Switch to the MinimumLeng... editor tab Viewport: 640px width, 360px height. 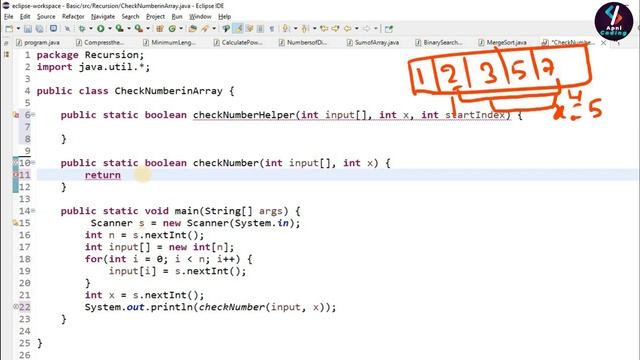coord(169,42)
